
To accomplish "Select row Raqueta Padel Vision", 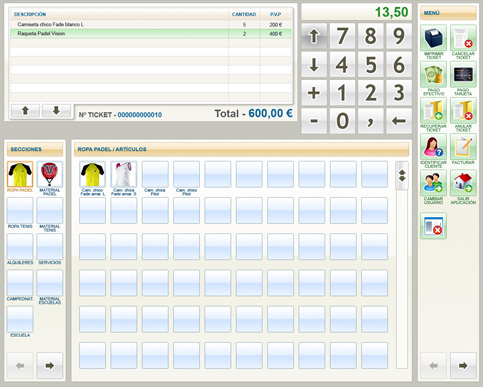I will coord(151,33).
